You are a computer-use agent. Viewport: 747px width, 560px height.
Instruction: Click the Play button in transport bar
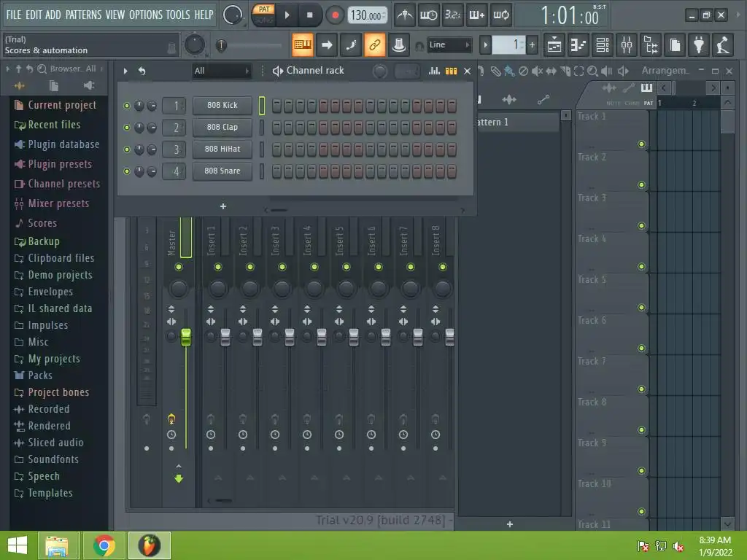pyautogui.click(x=287, y=15)
